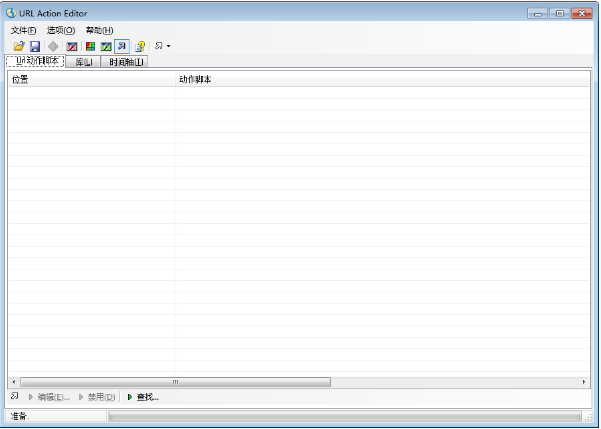
Task: Minimize the URL Action Editor window
Action: [x=538, y=14]
